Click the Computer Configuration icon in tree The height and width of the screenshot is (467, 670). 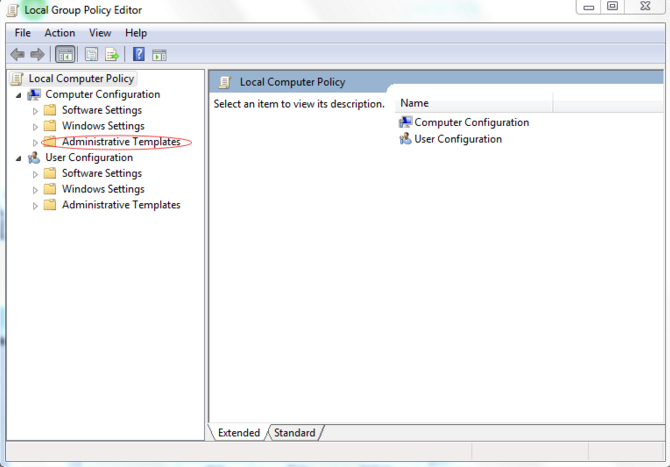[x=34, y=94]
